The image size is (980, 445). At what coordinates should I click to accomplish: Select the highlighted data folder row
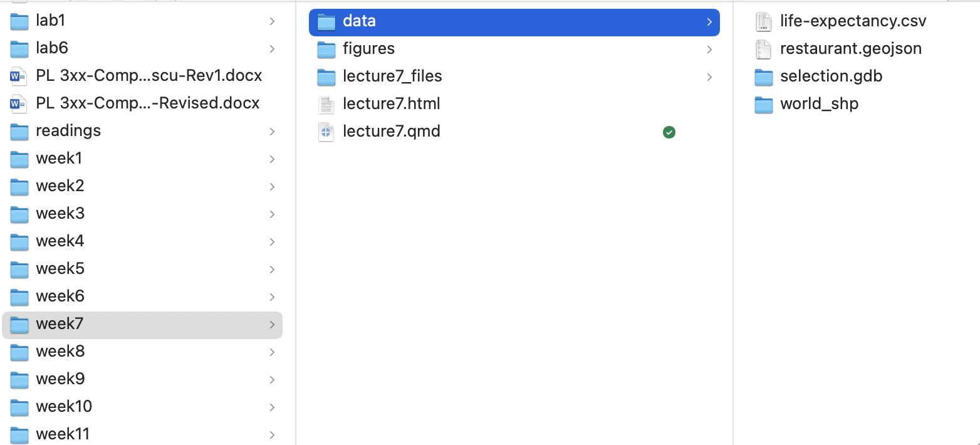click(514, 22)
